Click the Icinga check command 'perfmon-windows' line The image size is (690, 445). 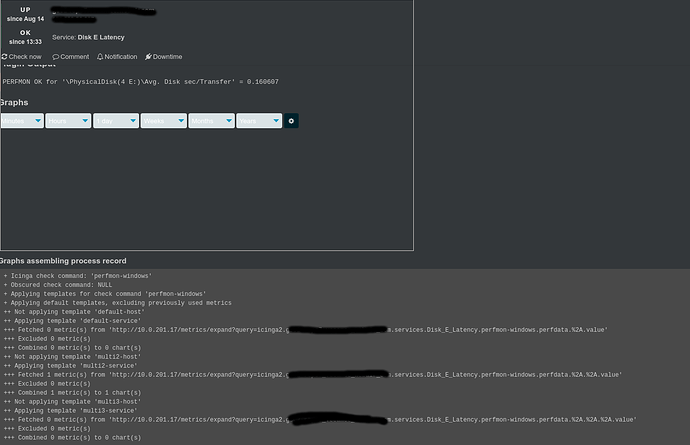point(78,276)
